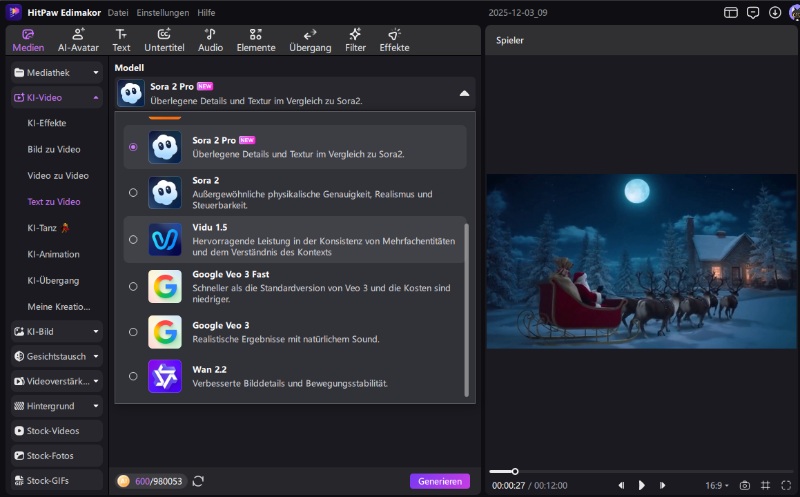This screenshot has width=800, height=497.
Task: Click the Vidu 1.5 model logo
Action: pyautogui.click(x=165, y=239)
